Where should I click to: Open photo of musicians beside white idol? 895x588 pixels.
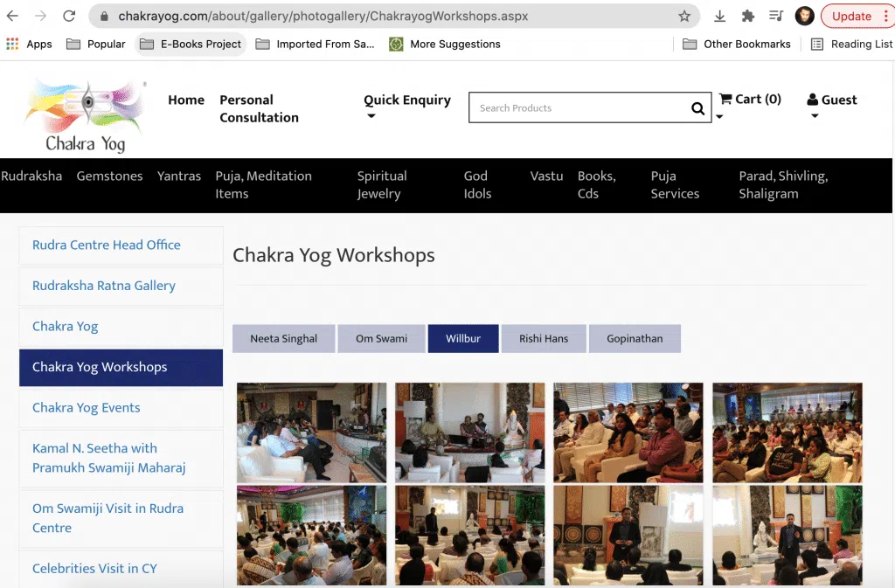(x=469, y=432)
